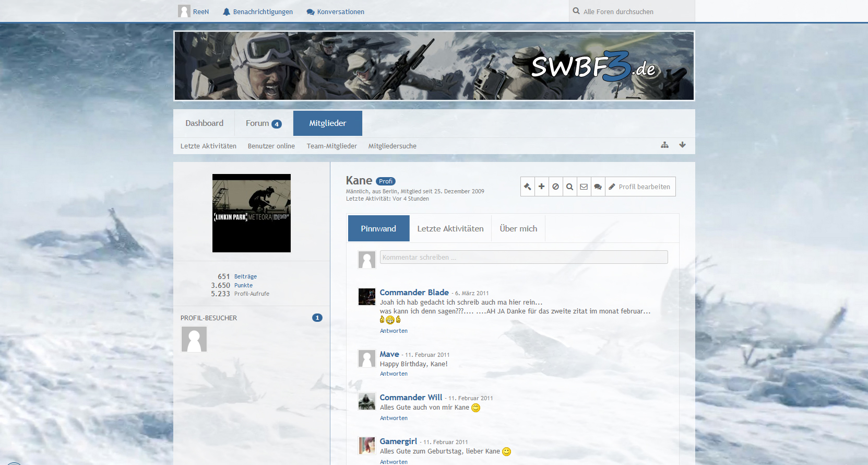Viewport: 868px width, 465px height.
Task: Search Kane's content with the magnifier icon
Action: [x=570, y=187]
